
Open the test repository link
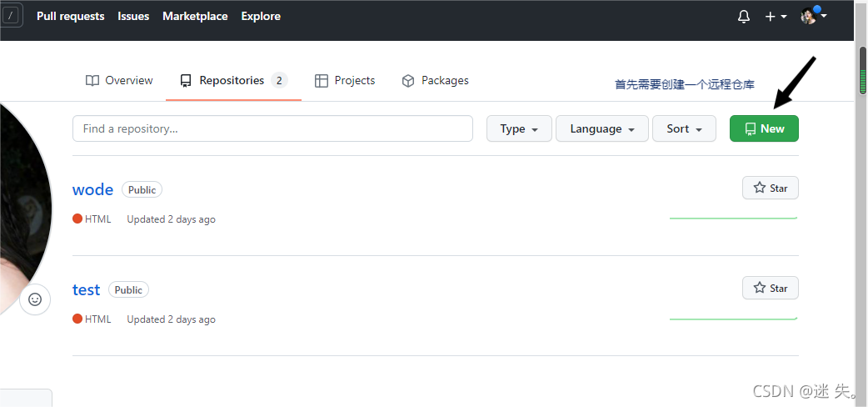click(87, 289)
